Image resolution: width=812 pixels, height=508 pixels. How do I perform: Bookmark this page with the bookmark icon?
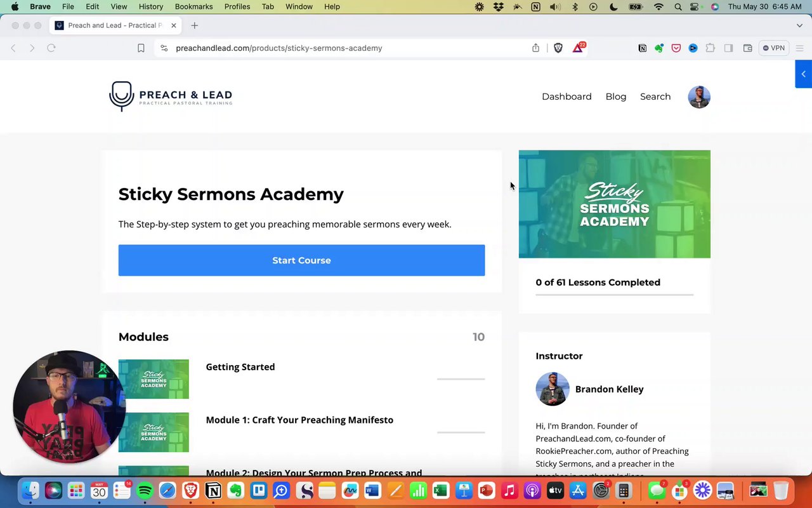pyautogui.click(x=141, y=48)
